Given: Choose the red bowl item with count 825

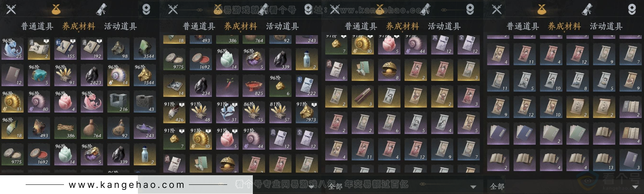Looking at the screenshot, I should click(254, 86).
